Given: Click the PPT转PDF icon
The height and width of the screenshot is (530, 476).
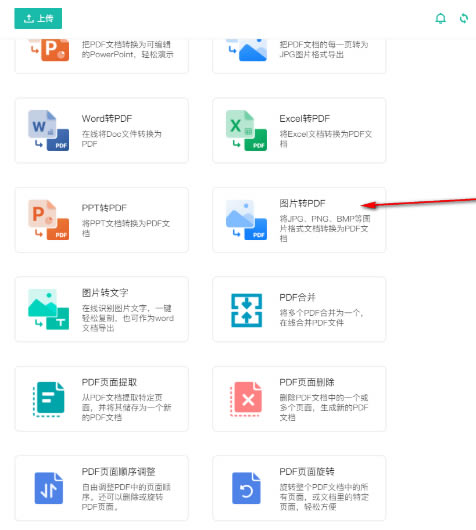Looking at the screenshot, I should coord(49,220).
